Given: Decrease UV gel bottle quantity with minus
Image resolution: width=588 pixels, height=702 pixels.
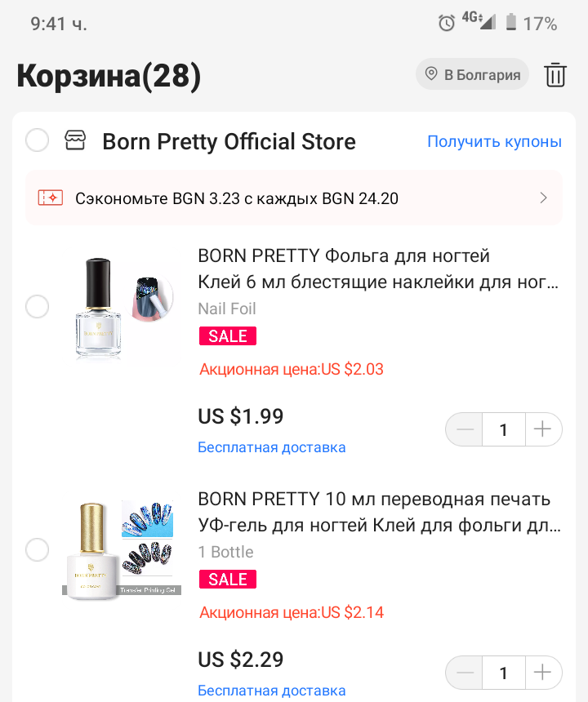Looking at the screenshot, I should pyautogui.click(x=465, y=673).
